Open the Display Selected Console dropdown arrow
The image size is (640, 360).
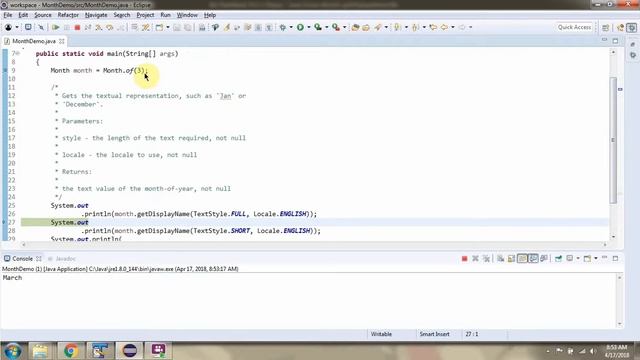578,258
